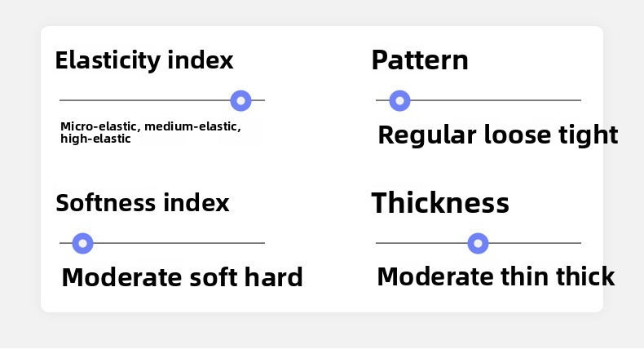Click the Micro-elastic, medium-elastic description text
644x349 pixels.
click(150, 132)
